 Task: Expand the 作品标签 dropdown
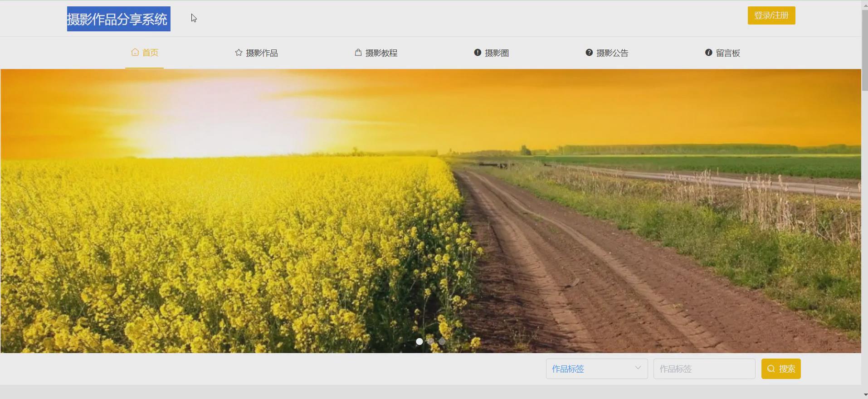pyautogui.click(x=597, y=369)
